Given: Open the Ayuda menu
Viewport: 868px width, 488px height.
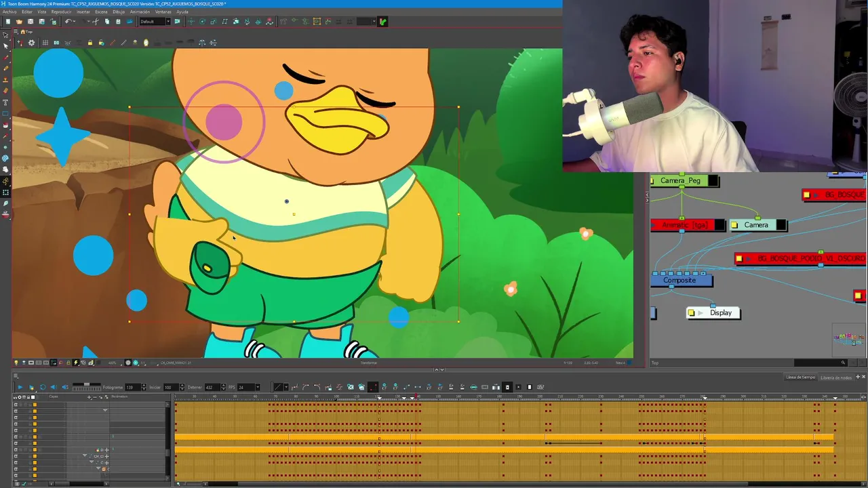Looking at the screenshot, I should [x=182, y=12].
